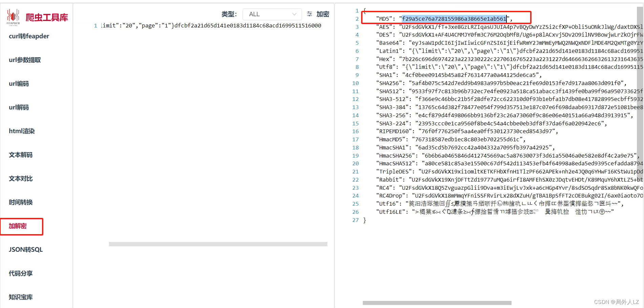644x308 pixels.
Task: Click the "HmacSHA1" value line
Action: point(465,148)
